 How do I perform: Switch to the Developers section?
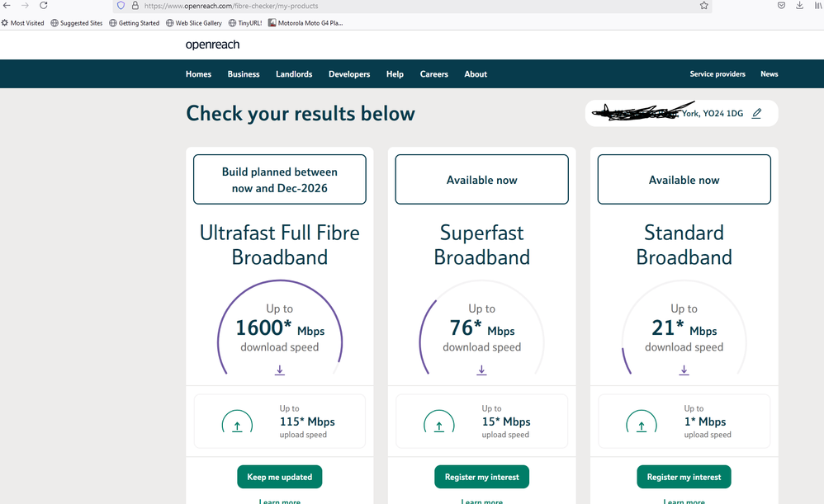(348, 73)
